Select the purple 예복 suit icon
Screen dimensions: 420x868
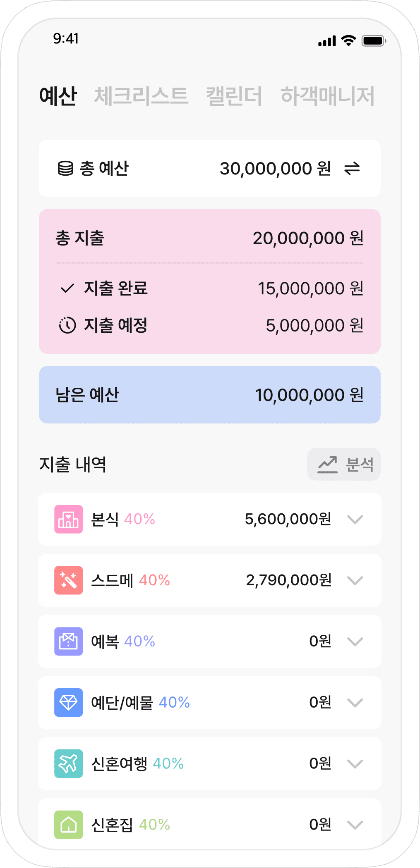point(69,641)
